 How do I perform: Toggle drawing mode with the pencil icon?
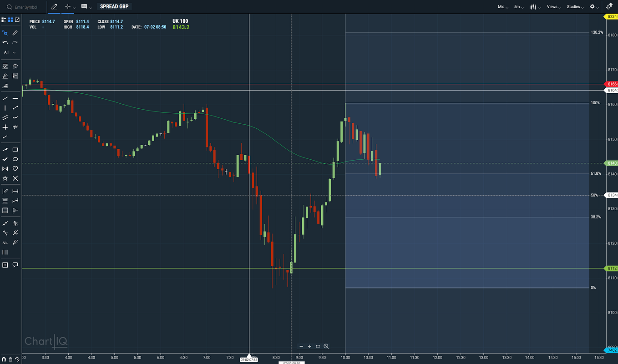54,6
